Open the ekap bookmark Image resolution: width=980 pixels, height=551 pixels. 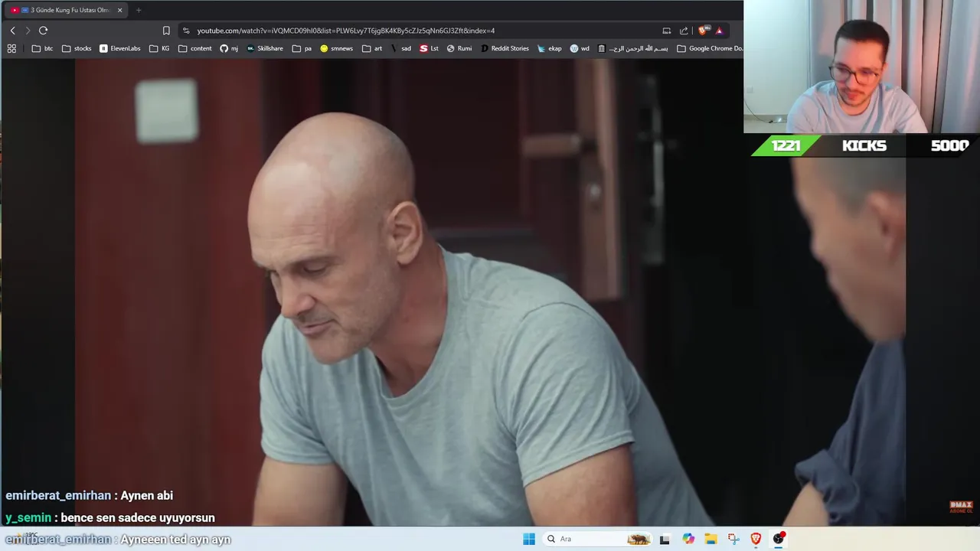(550, 48)
